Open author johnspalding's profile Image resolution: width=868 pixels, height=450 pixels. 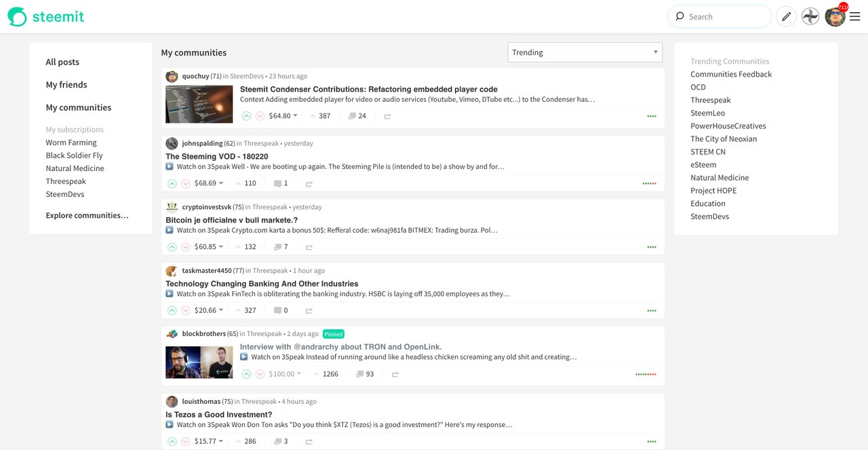[202, 143]
